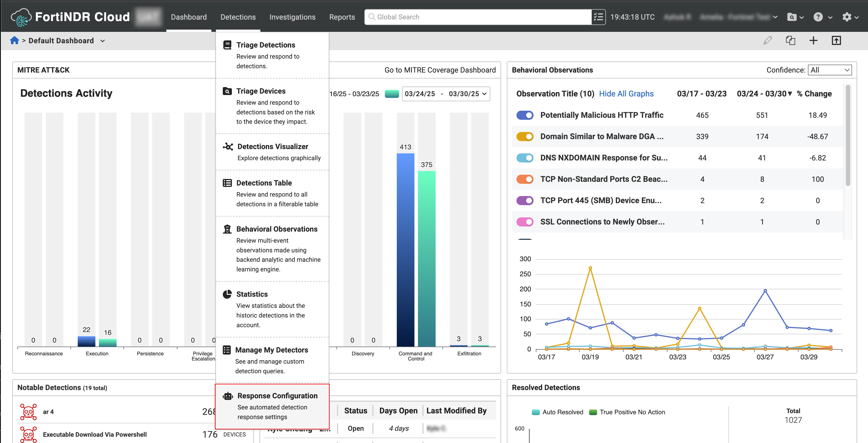Open the export dashboard icon
Viewport: 868px width, 443px height.
pos(836,40)
